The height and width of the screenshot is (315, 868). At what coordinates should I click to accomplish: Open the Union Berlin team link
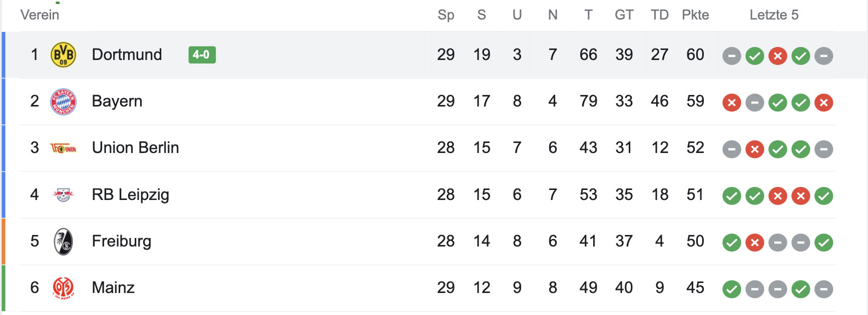tap(135, 147)
